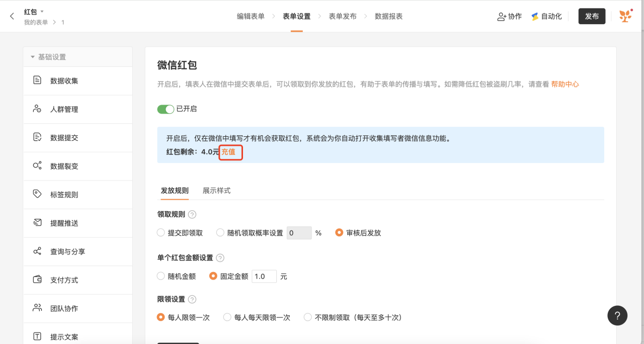Viewport: 644px width, 344px height.
Task: Open 人群管理 settings item
Action: [x=78, y=109]
